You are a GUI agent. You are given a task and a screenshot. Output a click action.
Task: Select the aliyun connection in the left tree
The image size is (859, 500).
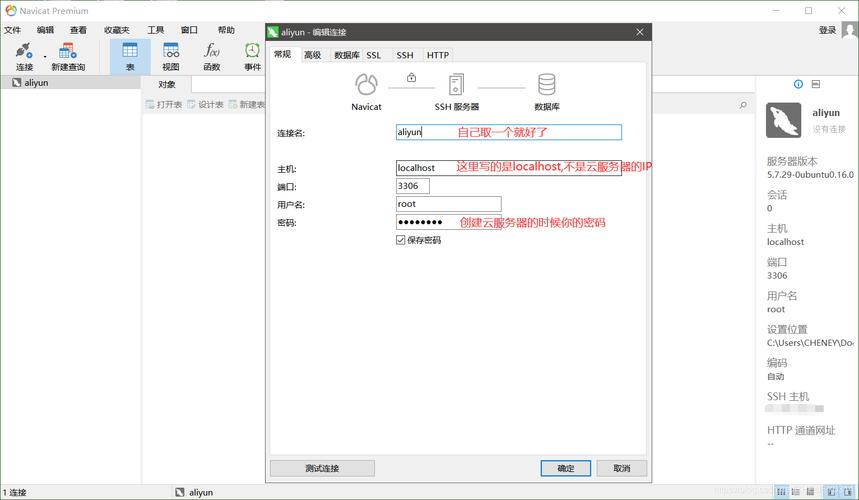[71, 83]
